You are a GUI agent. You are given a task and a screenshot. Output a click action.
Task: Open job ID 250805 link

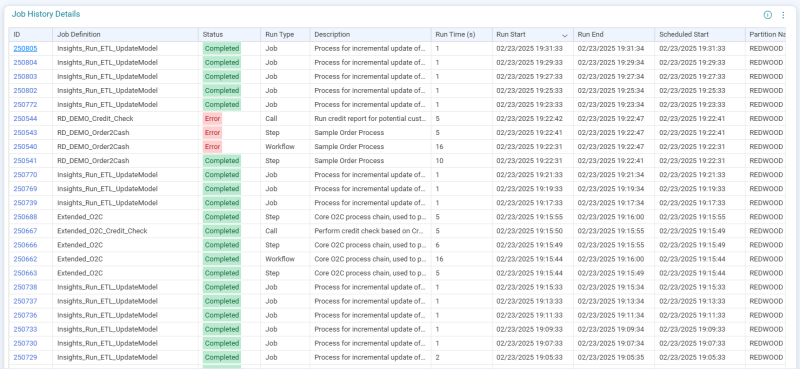pyautogui.click(x=25, y=48)
